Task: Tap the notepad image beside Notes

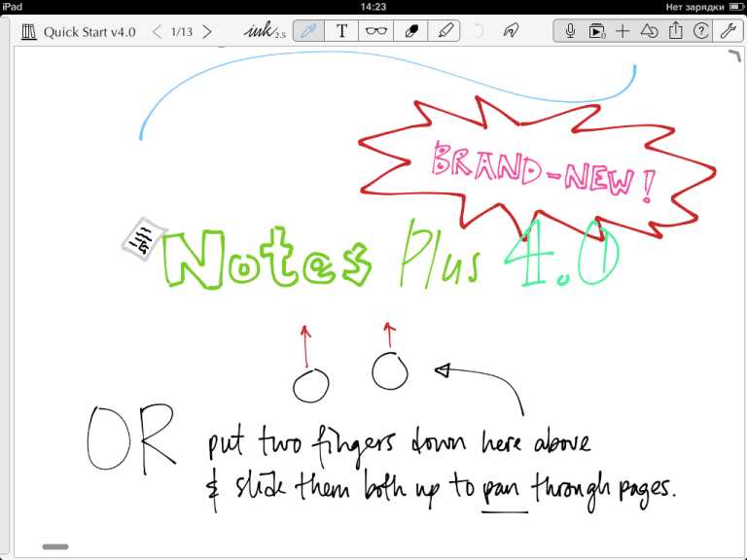Action: 143,238
